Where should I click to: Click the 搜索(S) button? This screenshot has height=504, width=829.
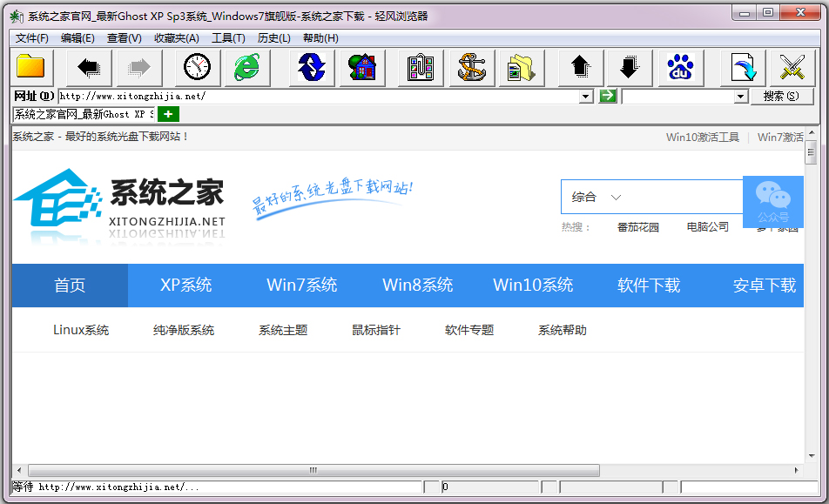pyautogui.click(x=781, y=96)
